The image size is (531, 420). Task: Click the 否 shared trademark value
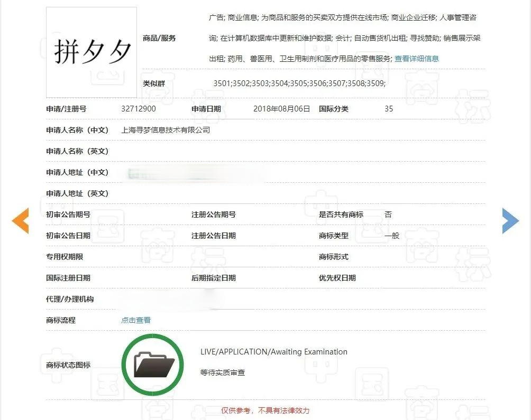click(x=388, y=214)
